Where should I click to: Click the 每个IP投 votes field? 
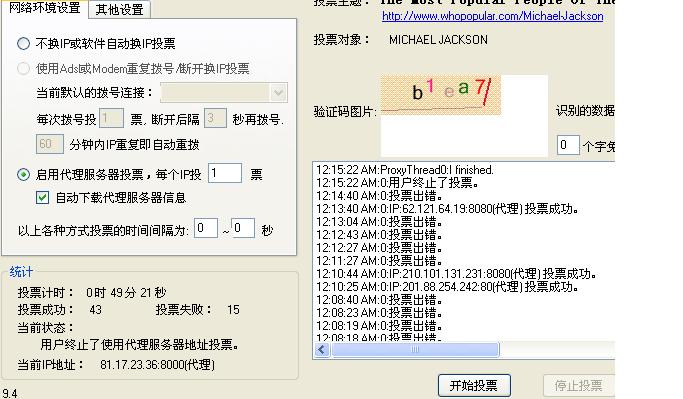click(225, 173)
